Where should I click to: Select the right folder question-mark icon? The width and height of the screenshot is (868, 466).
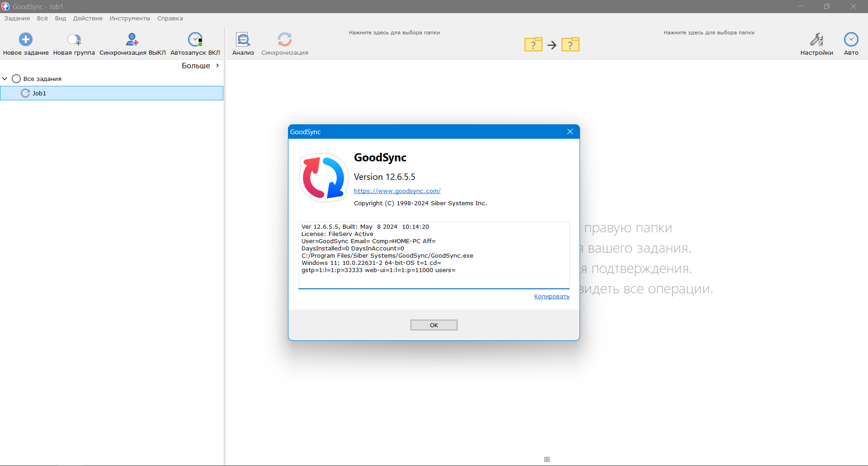571,44
